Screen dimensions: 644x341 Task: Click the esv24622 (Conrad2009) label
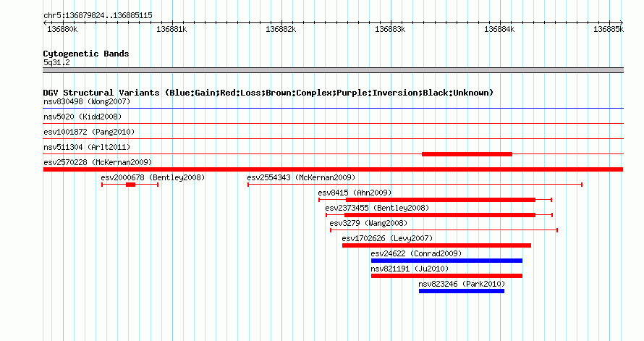click(416, 253)
